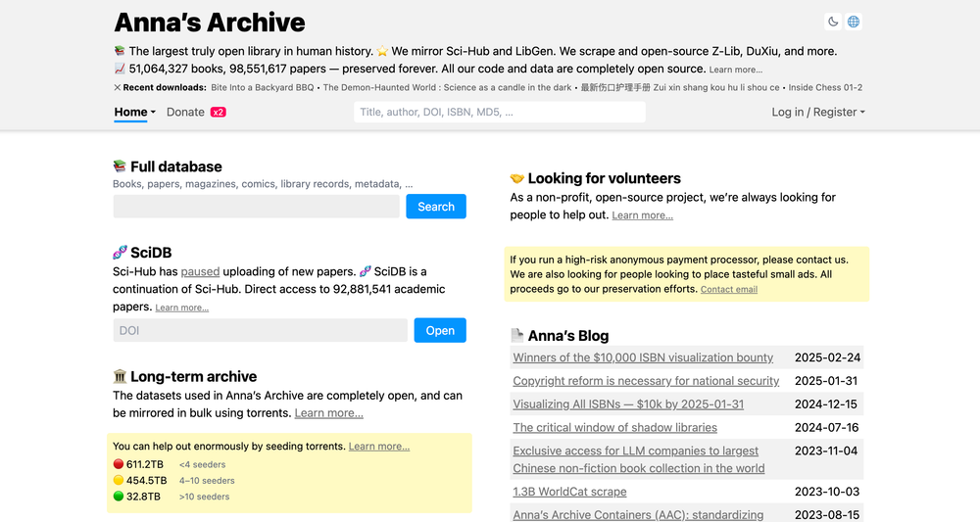Click the handshake icon by volunteers heading
The width and height of the screenshot is (980, 522).
516,178
